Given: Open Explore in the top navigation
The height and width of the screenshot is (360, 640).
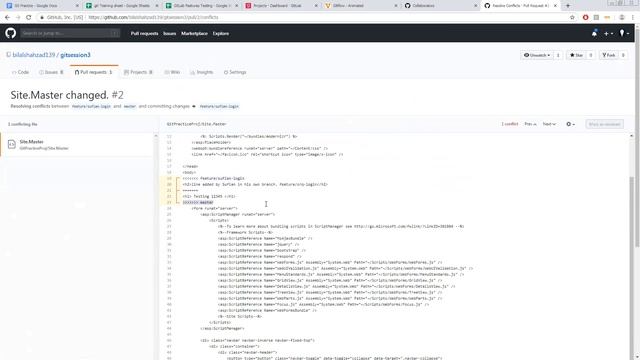Looking at the screenshot, I should tap(221, 33).
